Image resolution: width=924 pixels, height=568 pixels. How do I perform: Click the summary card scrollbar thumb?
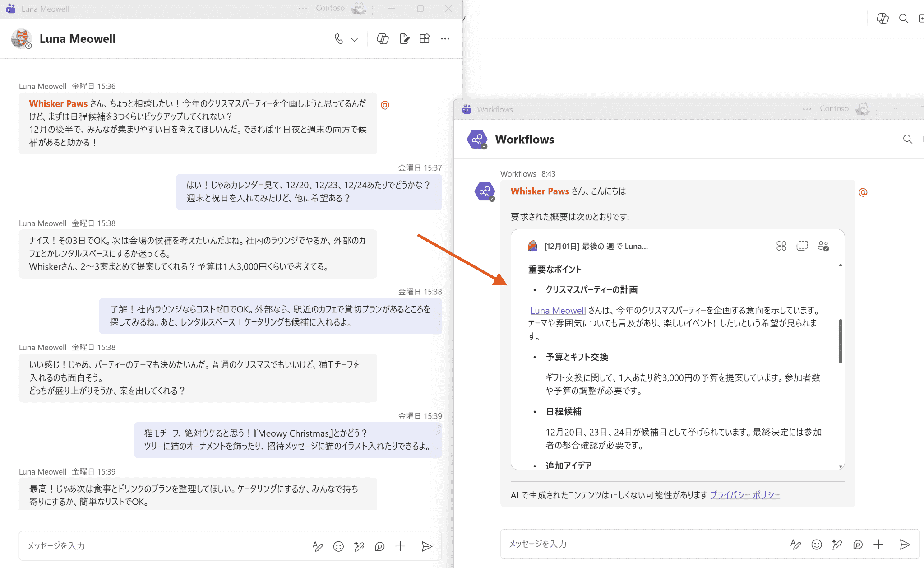tap(841, 341)
